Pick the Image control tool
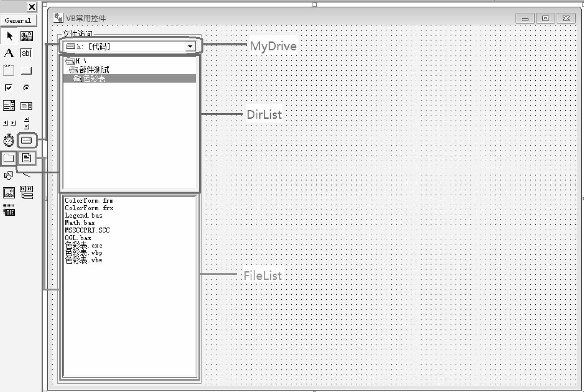584x392 pixels. 9,193
